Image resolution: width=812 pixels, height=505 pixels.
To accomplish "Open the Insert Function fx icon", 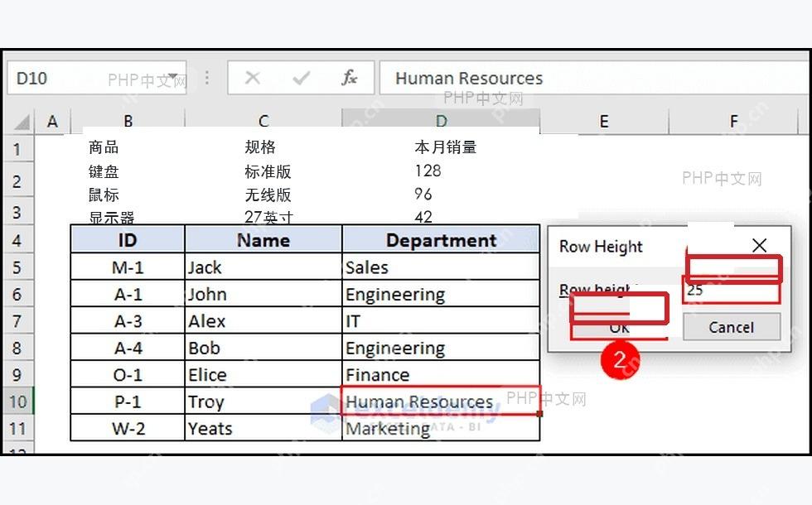I will (x=350, y=78).
